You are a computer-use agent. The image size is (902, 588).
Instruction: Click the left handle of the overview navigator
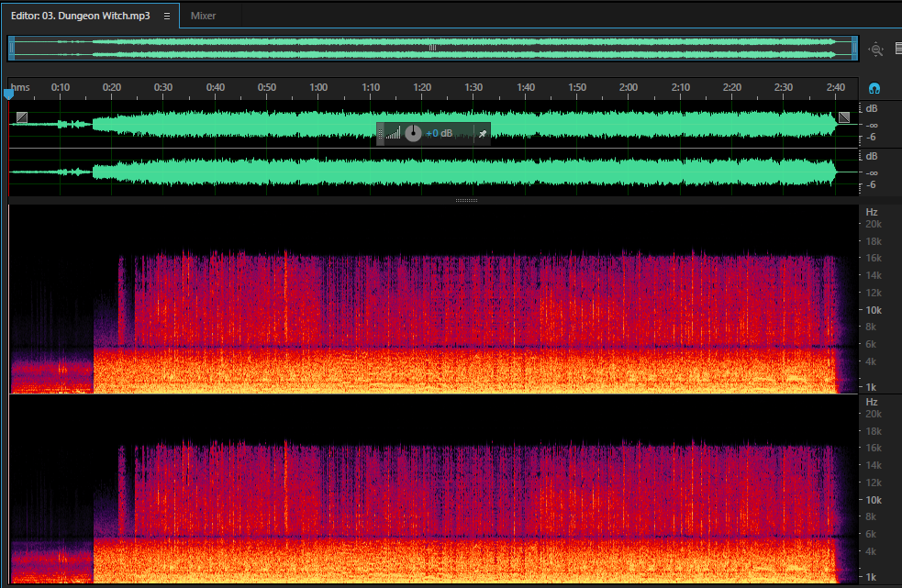pos(12,49)
